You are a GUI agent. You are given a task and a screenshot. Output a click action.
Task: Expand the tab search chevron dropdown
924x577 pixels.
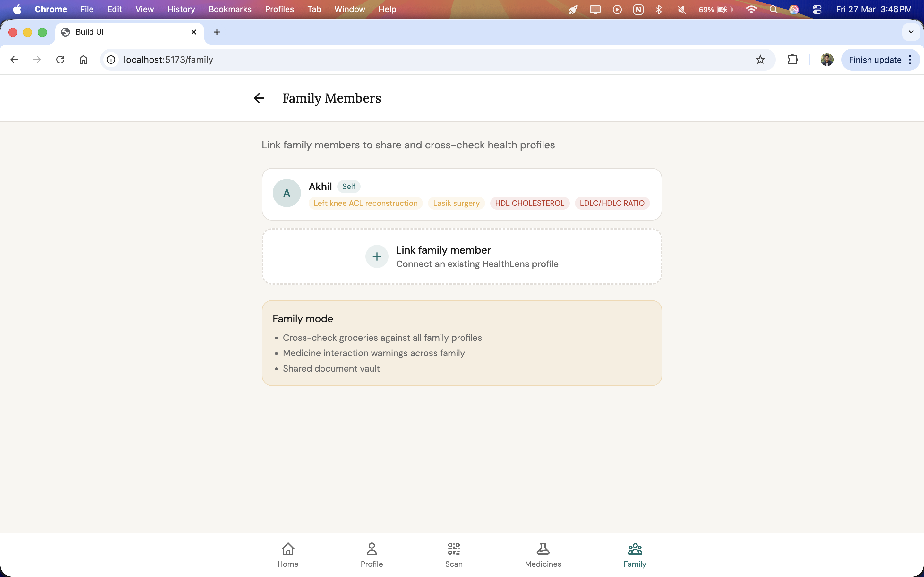[911, 32]
